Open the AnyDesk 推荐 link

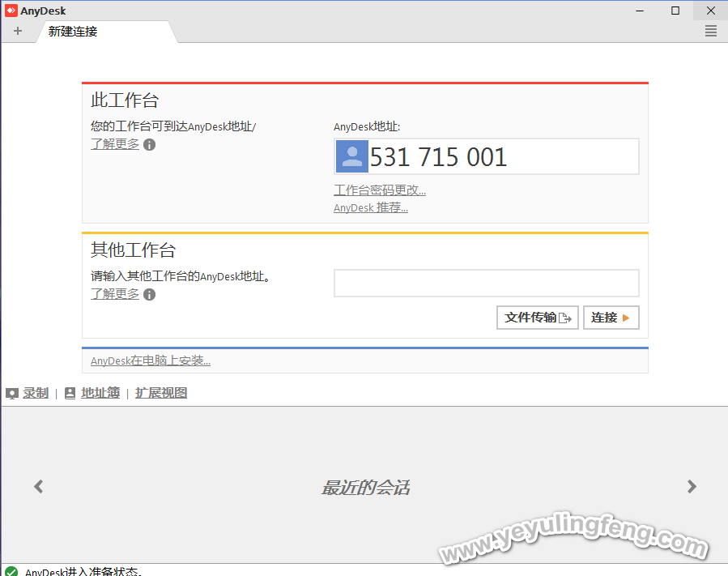pos(371,207)
